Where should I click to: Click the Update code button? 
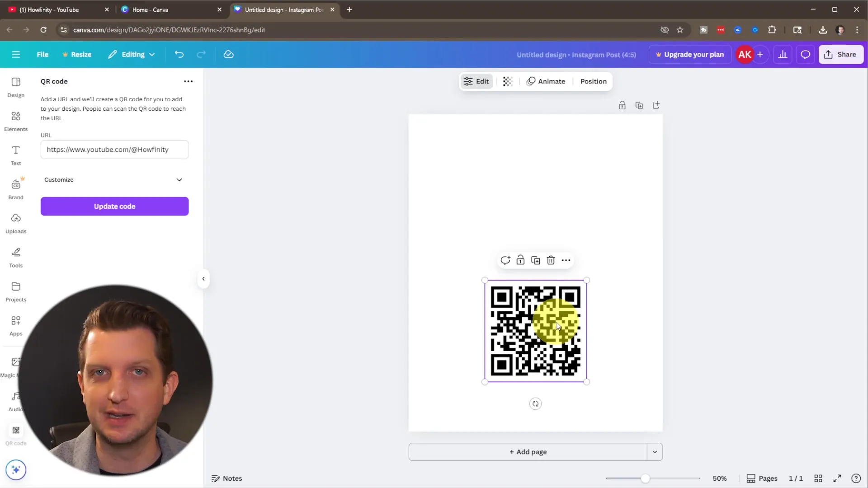[x=114, y=206]
